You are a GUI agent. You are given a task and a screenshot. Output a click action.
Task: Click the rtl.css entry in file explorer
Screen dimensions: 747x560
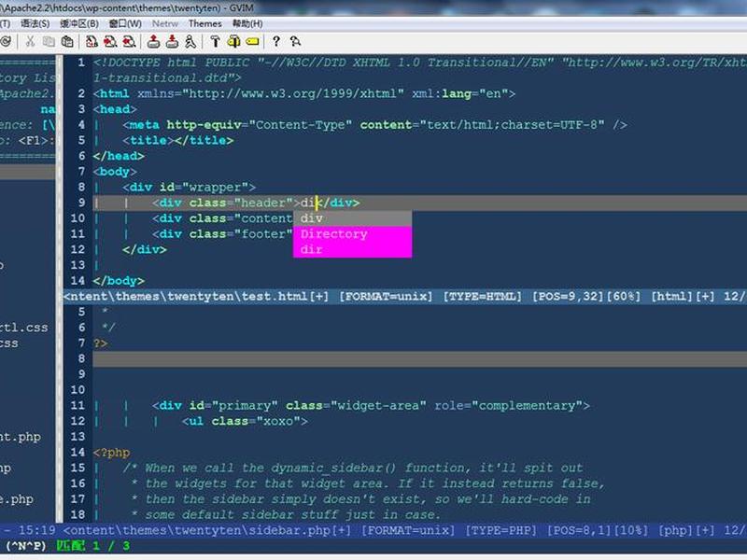tap(24, 329)
